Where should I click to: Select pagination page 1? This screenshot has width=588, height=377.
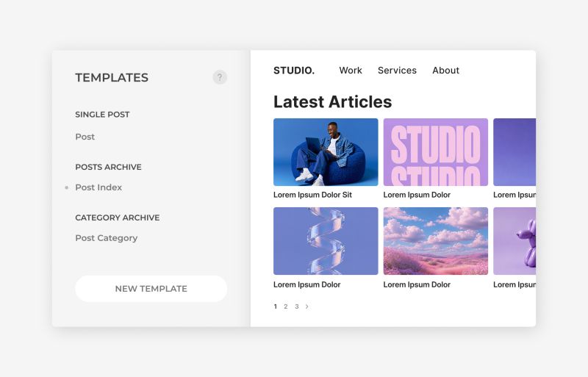click(x=275, y=306)
